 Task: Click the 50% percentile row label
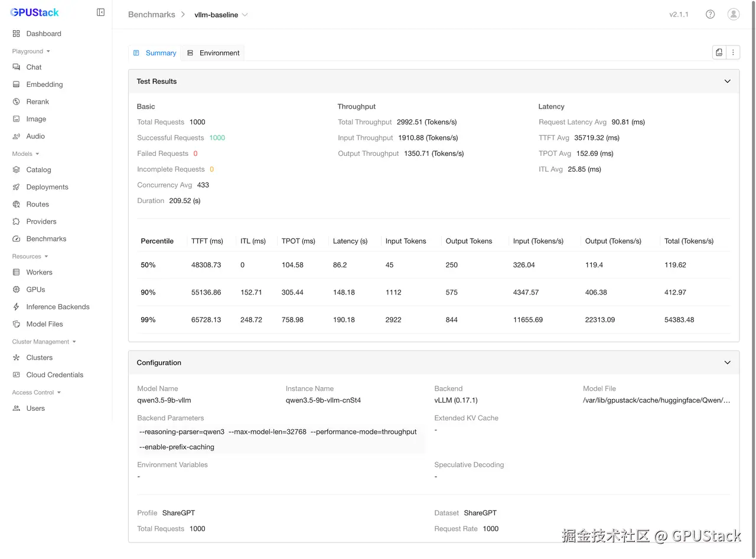(x=148, y=265)
